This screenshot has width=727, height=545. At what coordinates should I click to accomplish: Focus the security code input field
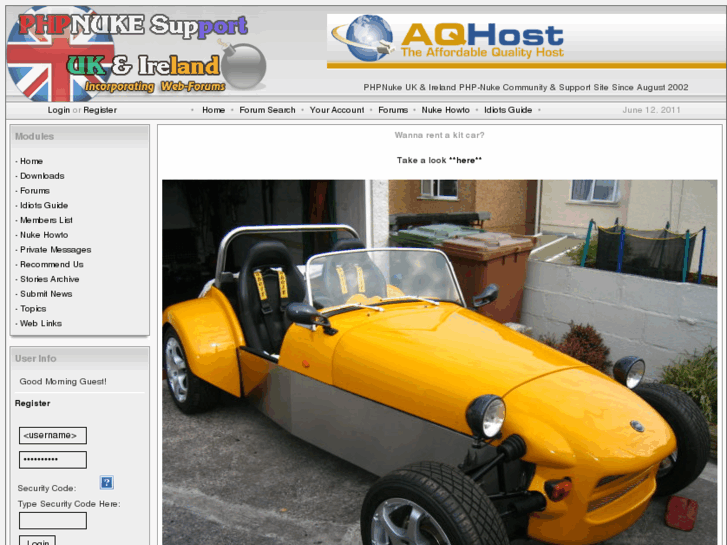pos(53,520)
